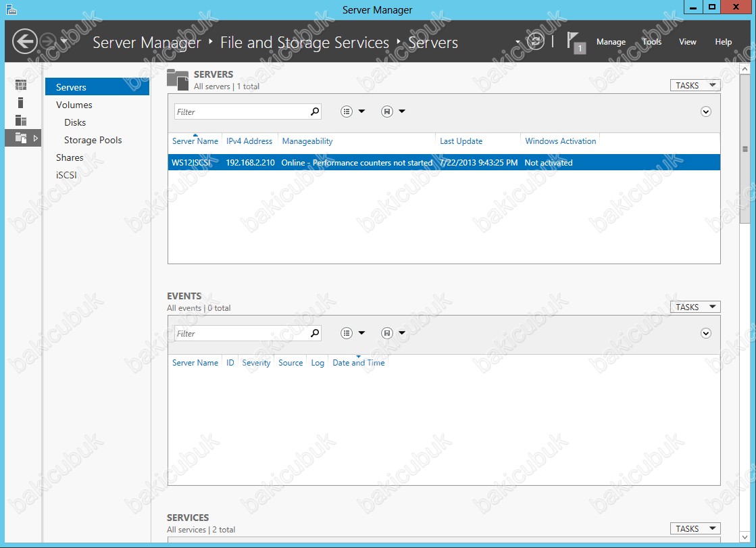Click the vertical scrollbar thumb
The width and height of the screenshot is (756, 548).
745,149
